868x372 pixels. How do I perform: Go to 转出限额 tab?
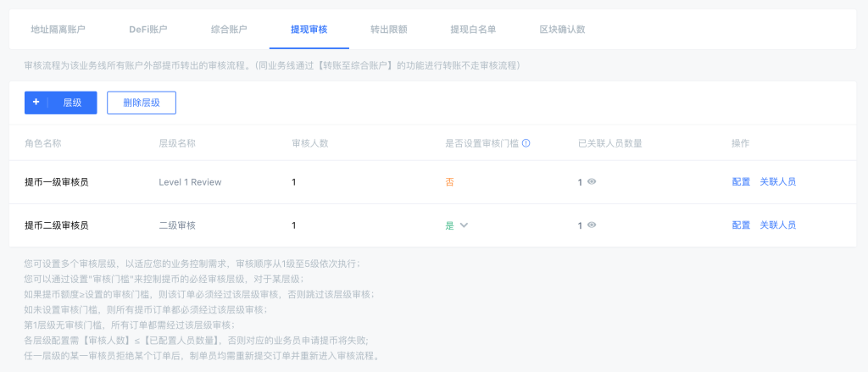click(x=388, y=29)
